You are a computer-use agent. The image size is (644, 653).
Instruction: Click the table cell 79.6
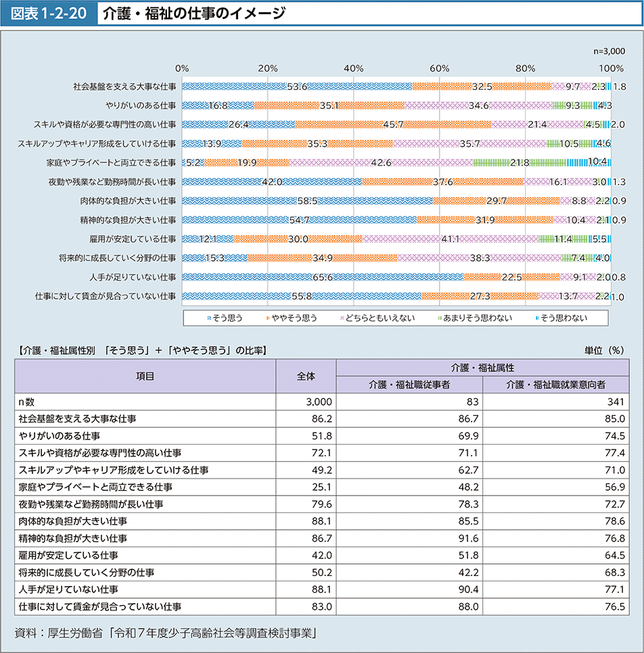(x=322, y=504)
